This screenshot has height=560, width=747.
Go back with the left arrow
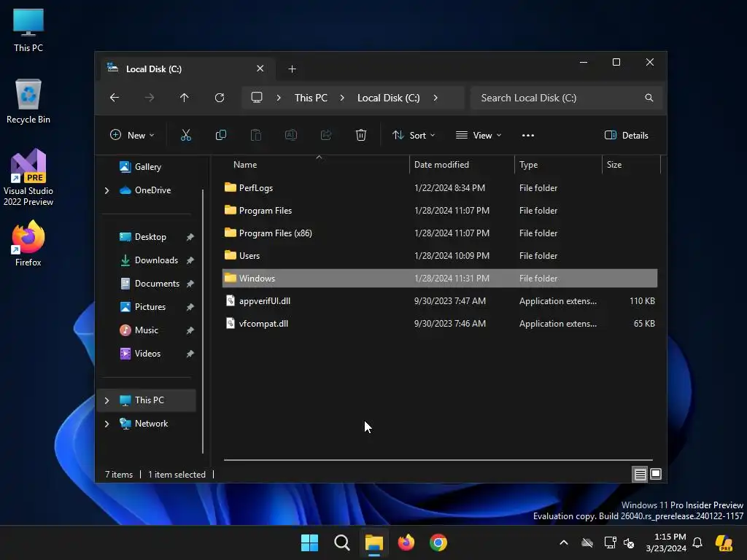tap(115, 98)
